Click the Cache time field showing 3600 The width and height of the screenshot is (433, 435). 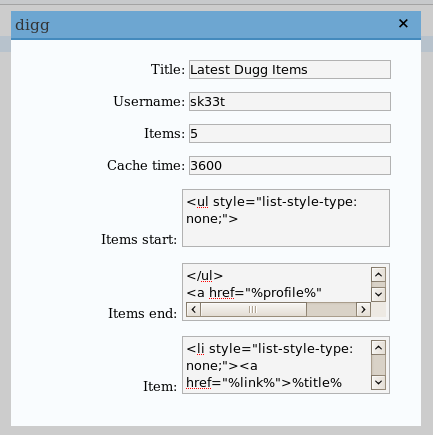(x=290, y=165)
